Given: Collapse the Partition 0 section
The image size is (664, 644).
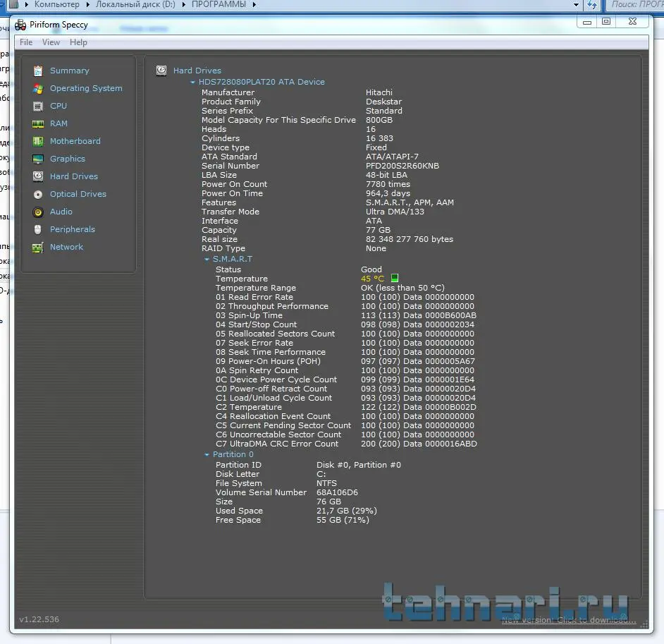Looking at the screenshot, I should [207, 455].
